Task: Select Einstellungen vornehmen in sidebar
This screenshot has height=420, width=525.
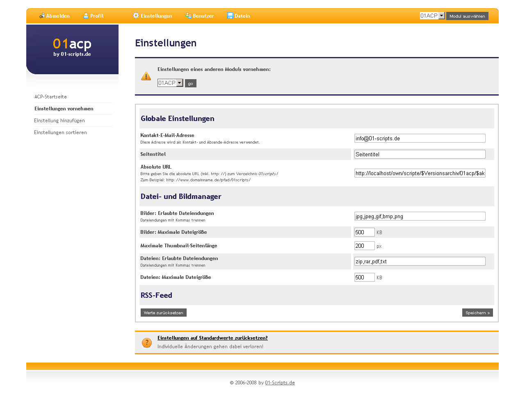Action: tap(64, 109)
